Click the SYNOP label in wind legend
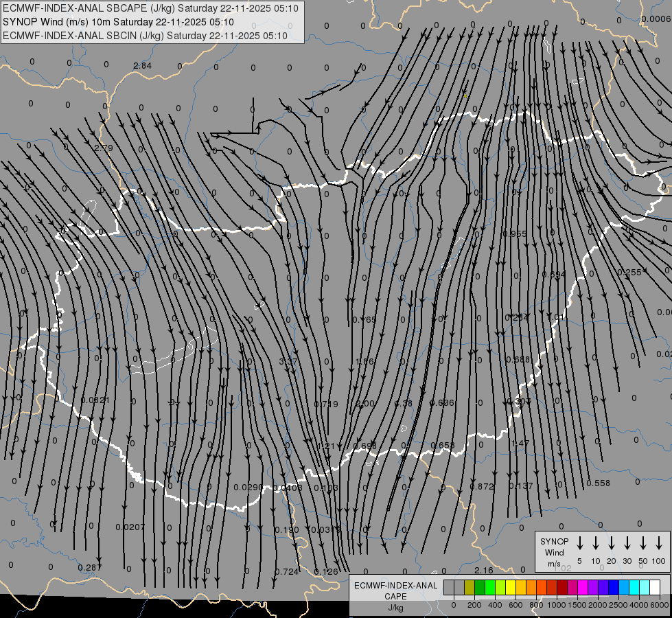Screen dimensions: 672x618 click(554, 541)
